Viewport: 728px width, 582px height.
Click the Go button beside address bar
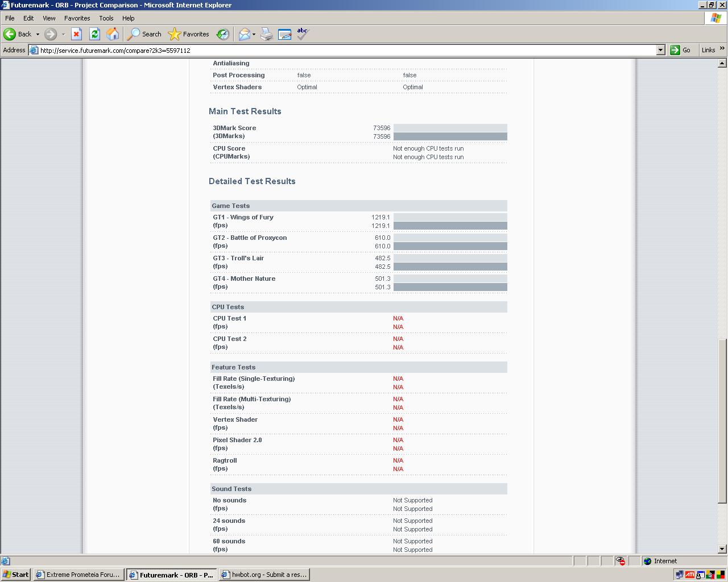point(681,50)
